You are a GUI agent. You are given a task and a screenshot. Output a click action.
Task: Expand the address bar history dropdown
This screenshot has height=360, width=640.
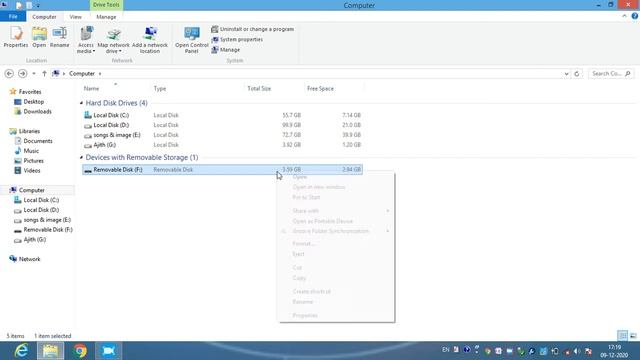pos(567,74)
